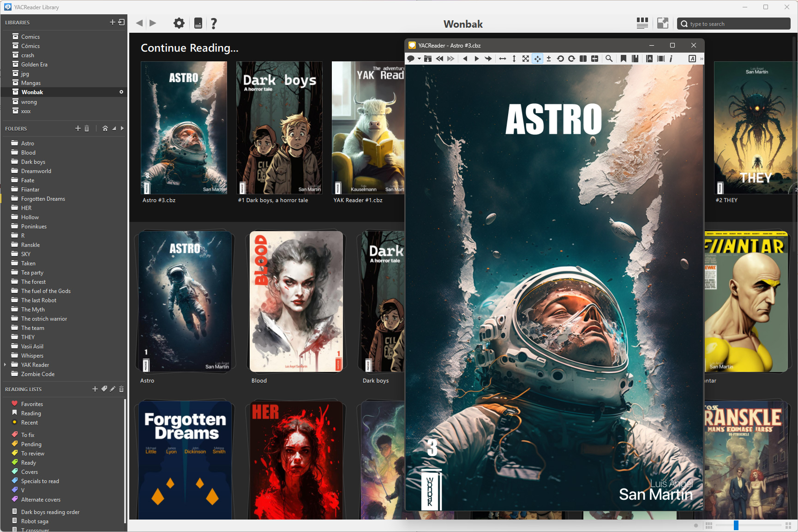Open the Favorites reading list
798x532 pixels.
coord(32,404)
